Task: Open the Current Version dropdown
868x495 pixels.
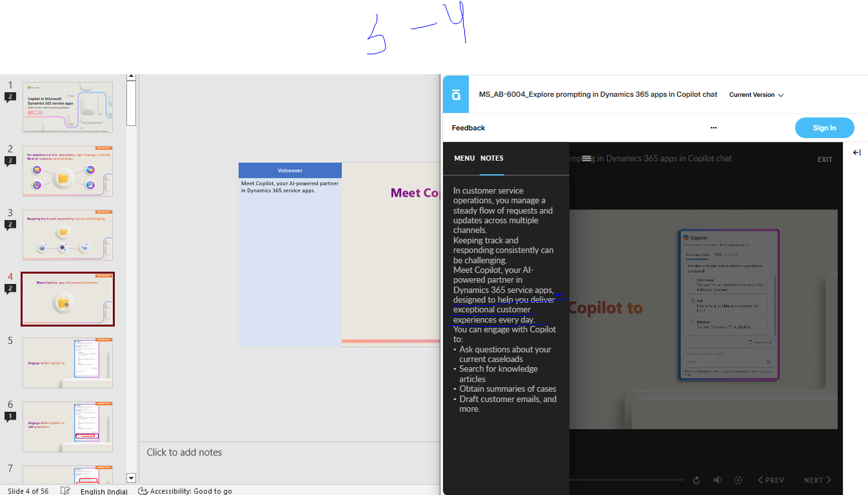Action: pyautogui.click(x=756, y=95)
